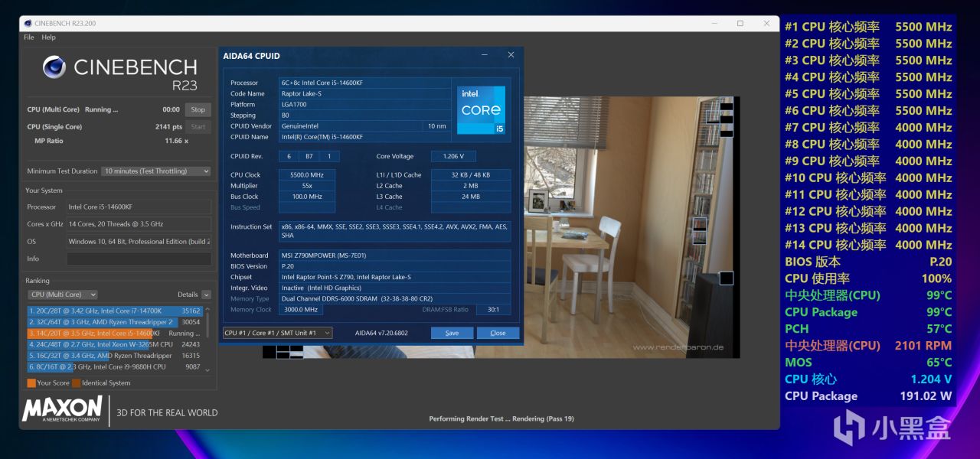Click the Core Voltage value 1.206 V
Screen dimensions: 980x459
pos(453,156)
